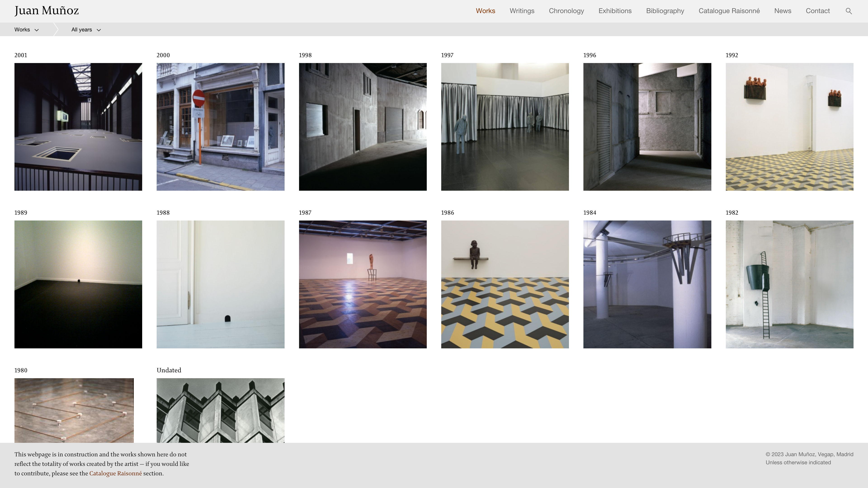Select the 1982 ladder artwork thumbnail
This screenshot has height=488, width=868.
pos(789,284)
